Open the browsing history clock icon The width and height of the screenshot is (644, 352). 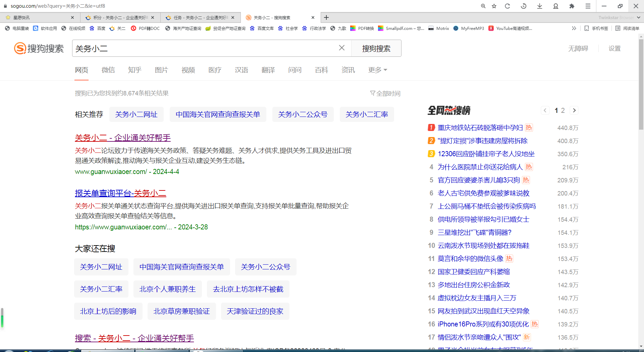524,6
